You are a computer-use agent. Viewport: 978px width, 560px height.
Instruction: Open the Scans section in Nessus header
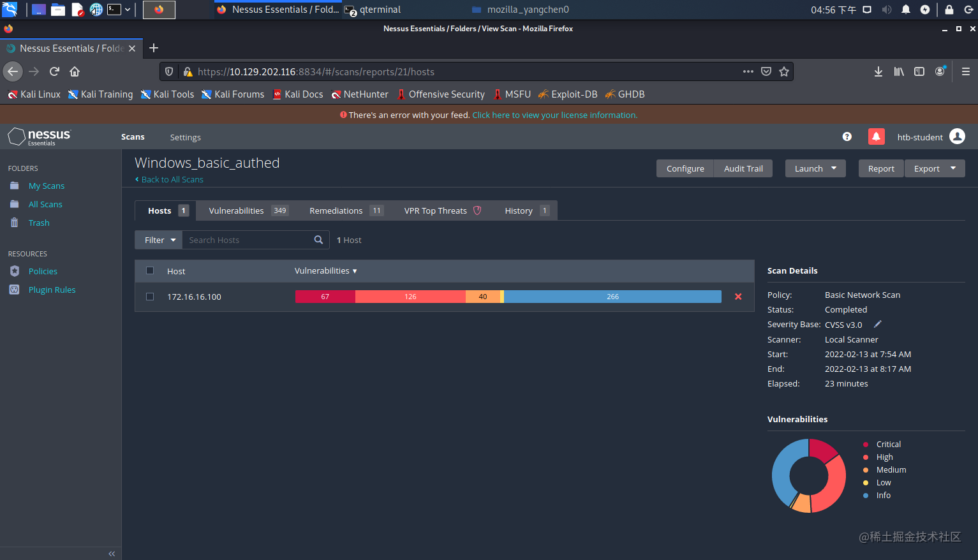(133, 137)
